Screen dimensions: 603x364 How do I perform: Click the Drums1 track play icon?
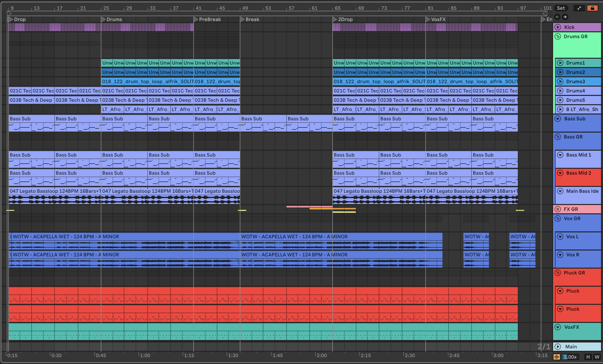(560, 63)
